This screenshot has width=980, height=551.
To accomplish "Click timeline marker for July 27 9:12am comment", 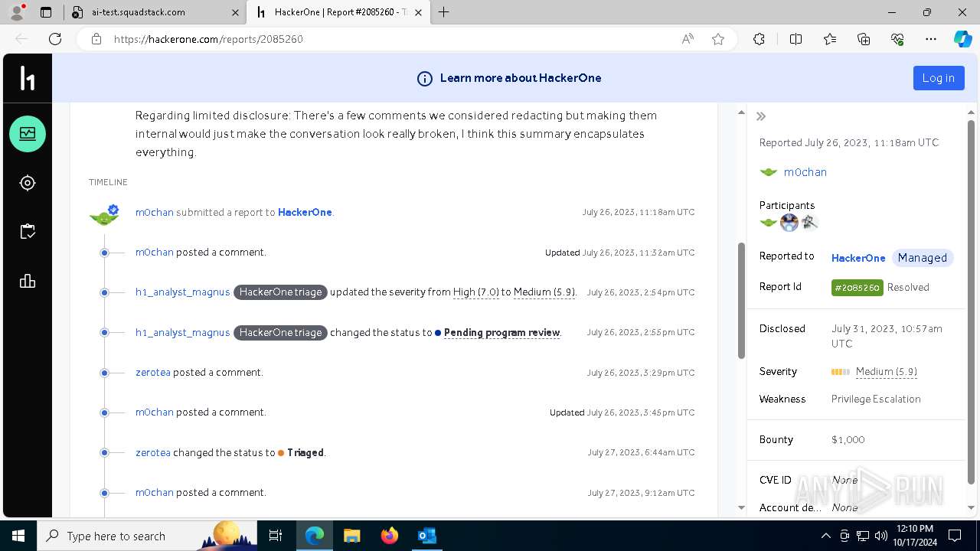I will click(x=104, y=493).
